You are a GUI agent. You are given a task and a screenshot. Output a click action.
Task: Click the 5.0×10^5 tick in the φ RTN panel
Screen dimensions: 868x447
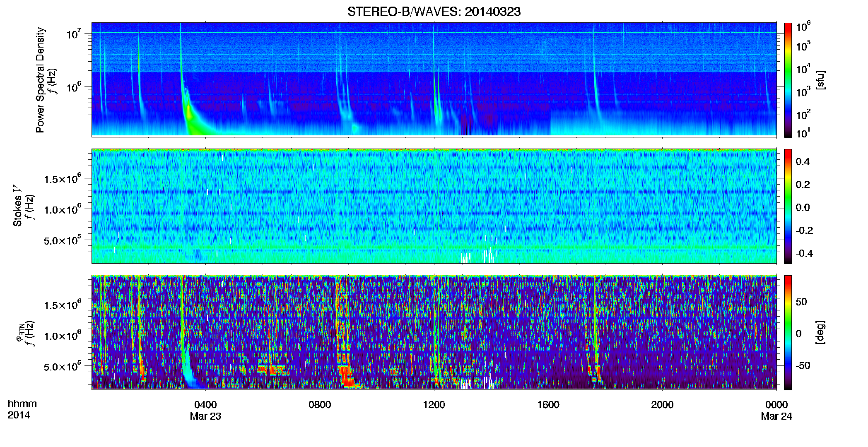tap(63, 366)
